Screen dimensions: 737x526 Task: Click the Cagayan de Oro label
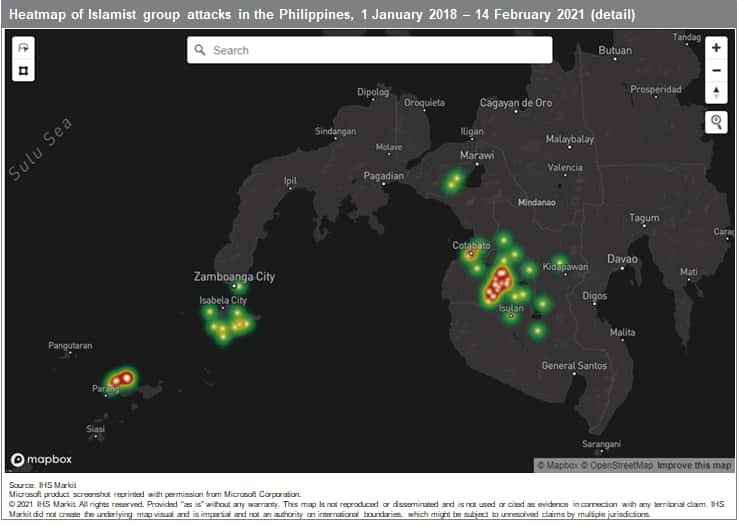516,103
